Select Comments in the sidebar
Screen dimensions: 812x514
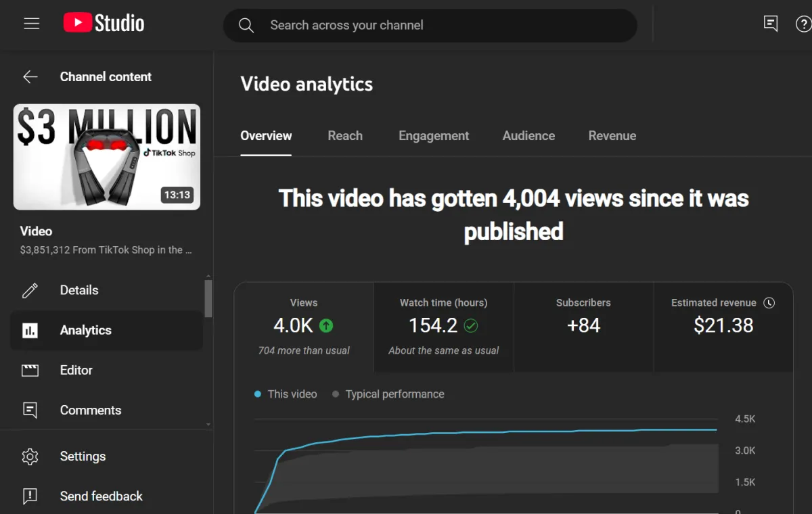tap(106, 410)
